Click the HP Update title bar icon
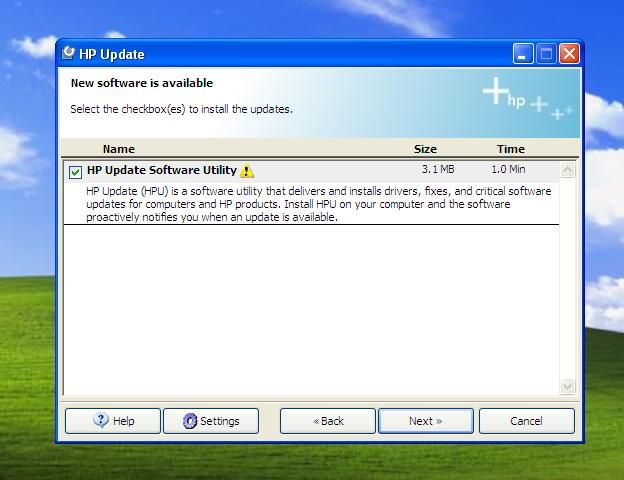The height and width of the screenshot is (480, 624). pos(68,53)
